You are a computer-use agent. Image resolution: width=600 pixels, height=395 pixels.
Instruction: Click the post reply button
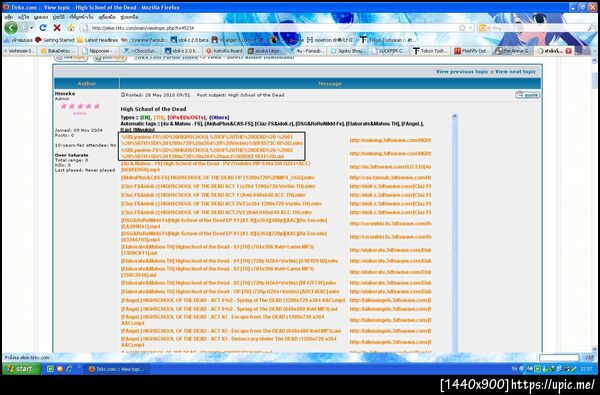tap(110, 57)
